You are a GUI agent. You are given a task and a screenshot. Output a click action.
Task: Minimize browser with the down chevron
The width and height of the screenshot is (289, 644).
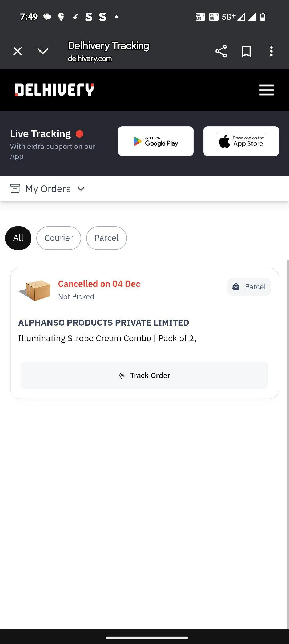[43, 51]
